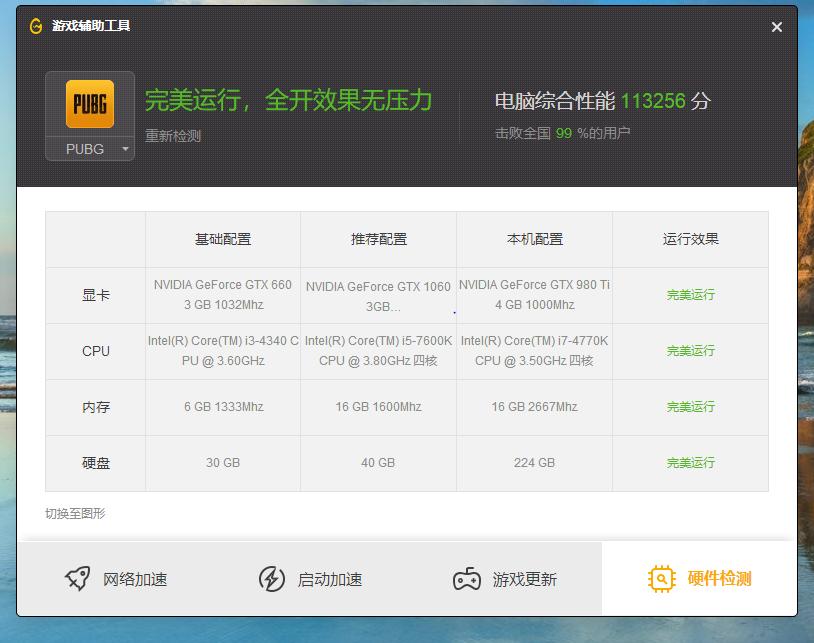Click the game assistant tool logo icon
The image size is (814, 643).
pos(36,26)
